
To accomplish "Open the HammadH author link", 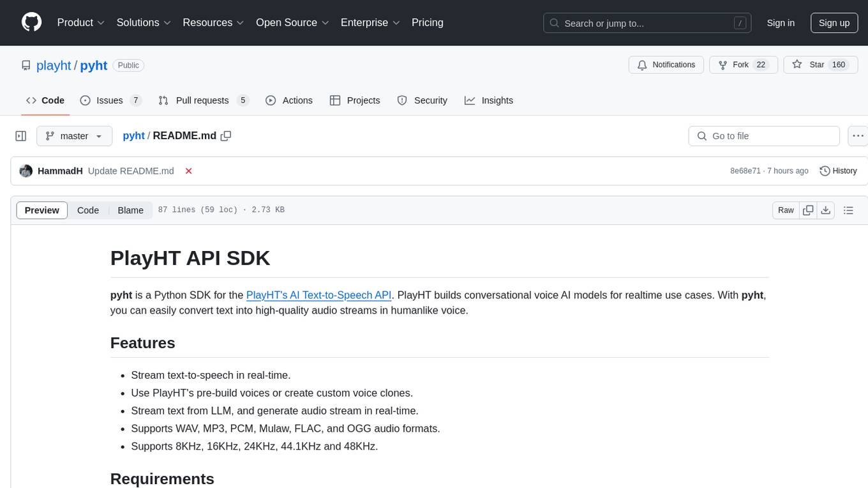I will (60, 171).
